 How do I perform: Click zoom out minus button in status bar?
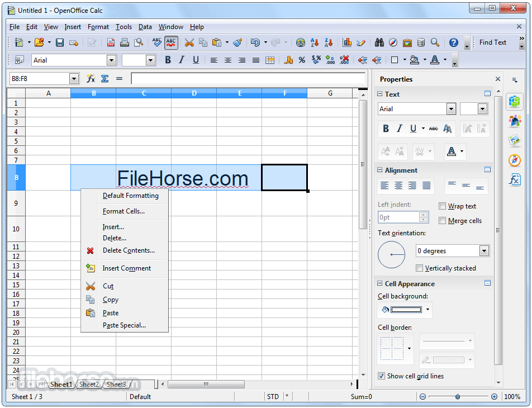pyautogui.click(x=422, y=396)
